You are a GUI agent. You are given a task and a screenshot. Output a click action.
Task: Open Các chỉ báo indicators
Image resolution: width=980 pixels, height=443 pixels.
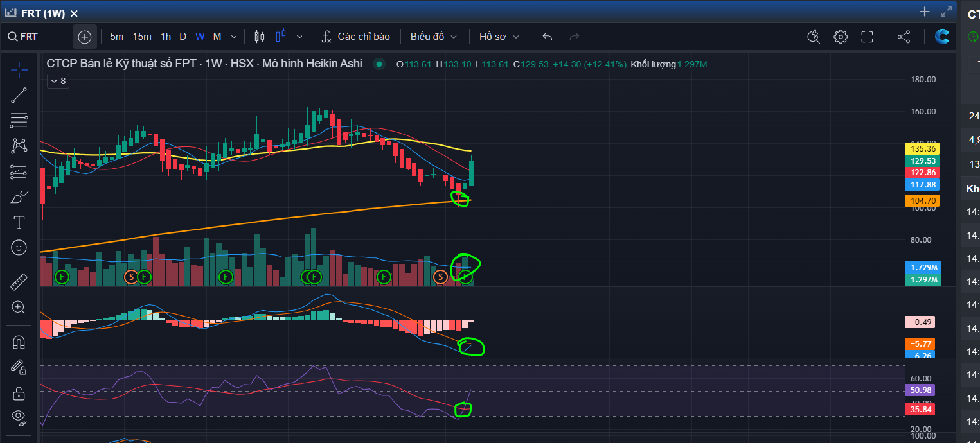[355, 37]
